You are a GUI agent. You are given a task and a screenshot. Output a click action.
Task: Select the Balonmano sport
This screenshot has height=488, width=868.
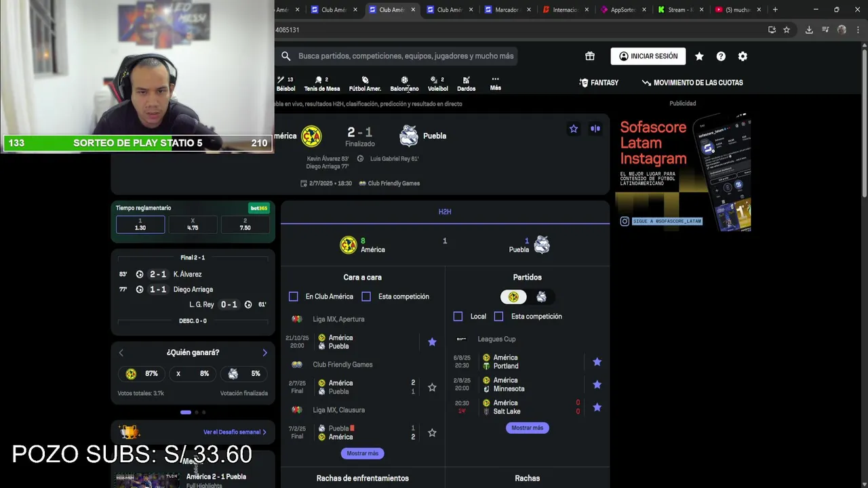click(404, 83)
